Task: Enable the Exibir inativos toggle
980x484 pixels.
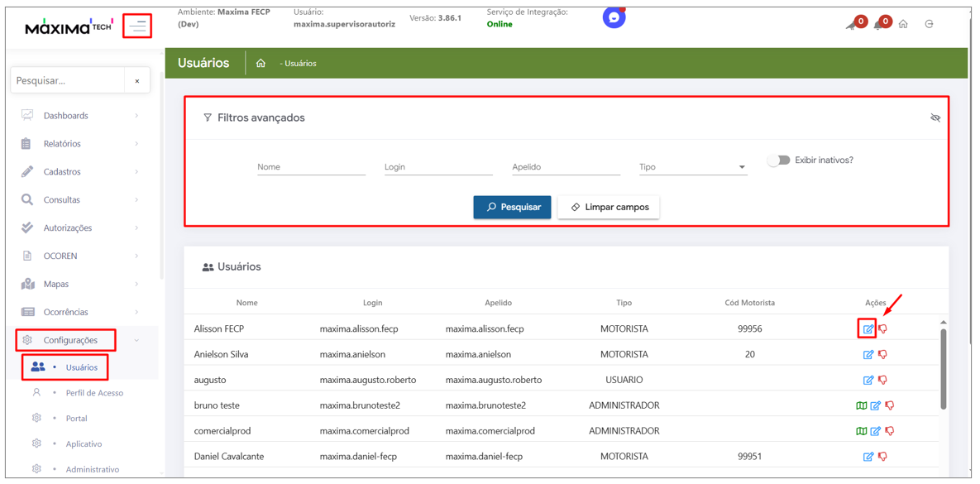Action: coord(778,161)
